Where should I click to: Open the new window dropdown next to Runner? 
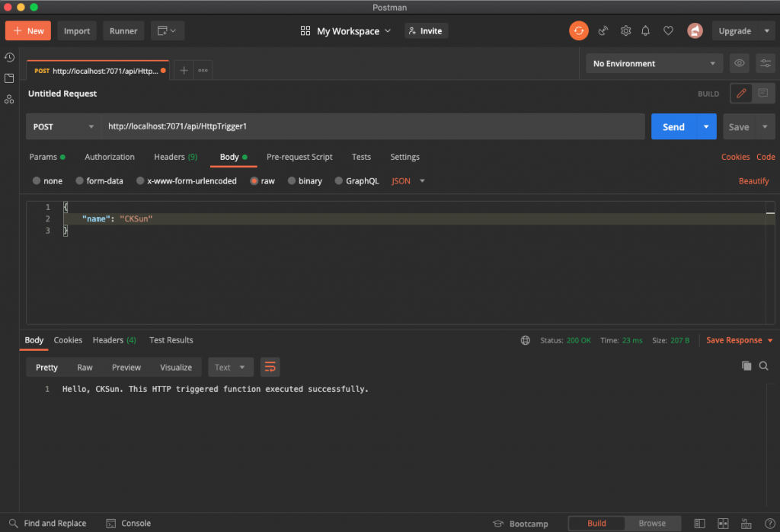pyautogui.click(x=167, y=31)
